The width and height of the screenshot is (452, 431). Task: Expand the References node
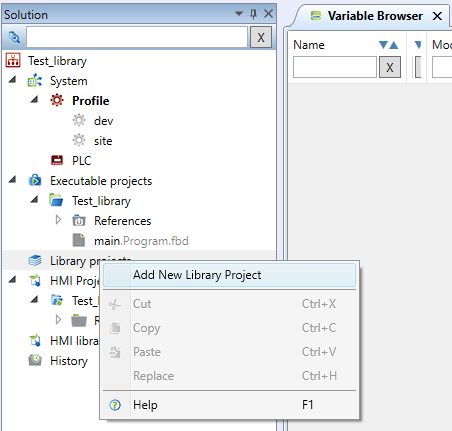point(58,220)
